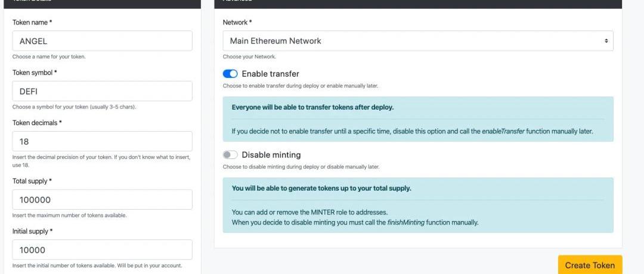Focus the Token symbol field showing DEFI
This screenshot has height=274, width=644.
point(102,91)
